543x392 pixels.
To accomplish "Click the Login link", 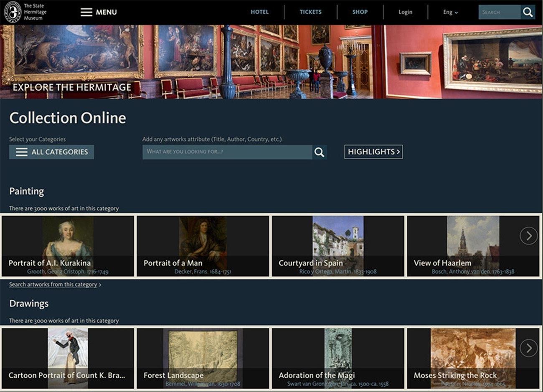I will pos(405,12).
